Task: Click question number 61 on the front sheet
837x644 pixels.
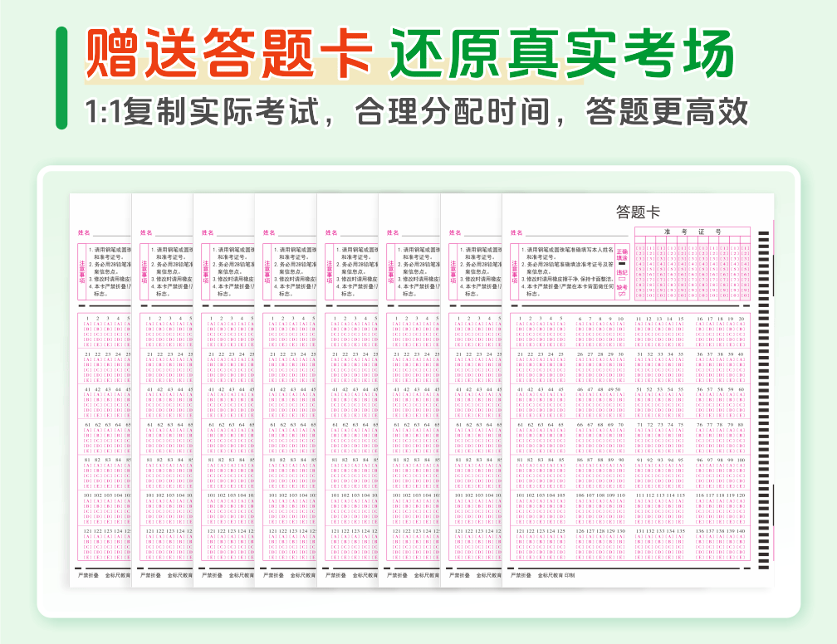Action: tap(521, 424)
